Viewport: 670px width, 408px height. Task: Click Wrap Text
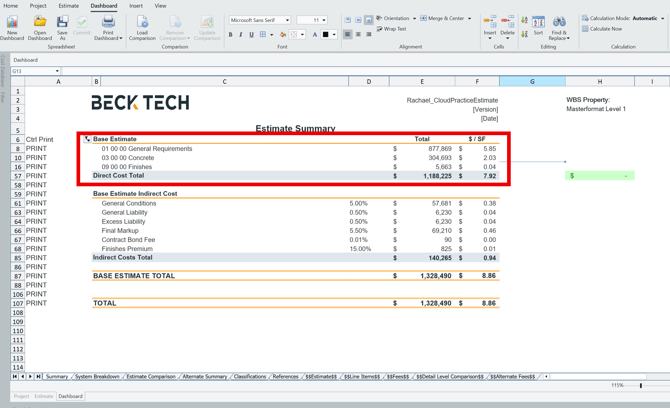pos(391,29)
